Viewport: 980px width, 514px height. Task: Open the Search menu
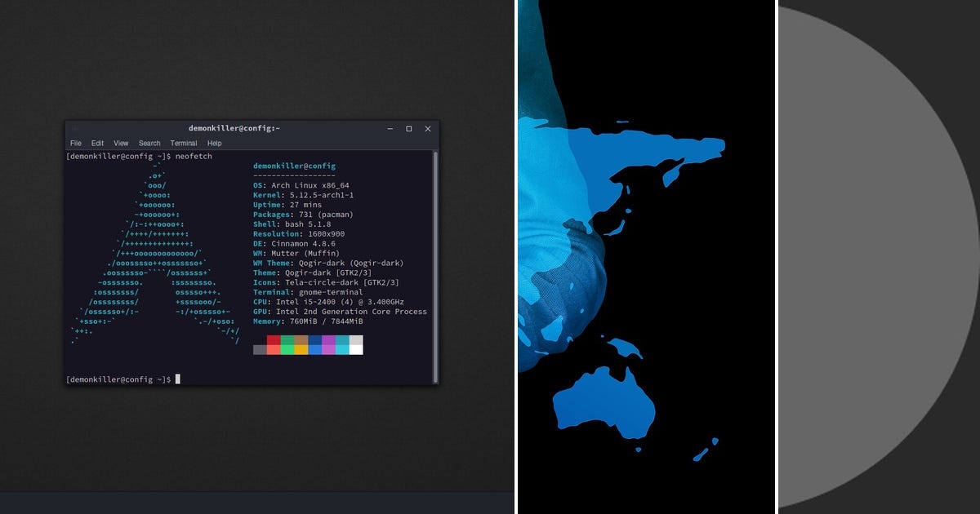pyautogui.click(x=149, y=143)
